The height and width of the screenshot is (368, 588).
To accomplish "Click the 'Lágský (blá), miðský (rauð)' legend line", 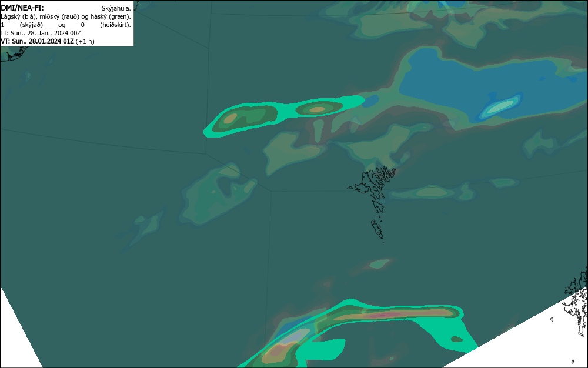I will coord(66,16).
